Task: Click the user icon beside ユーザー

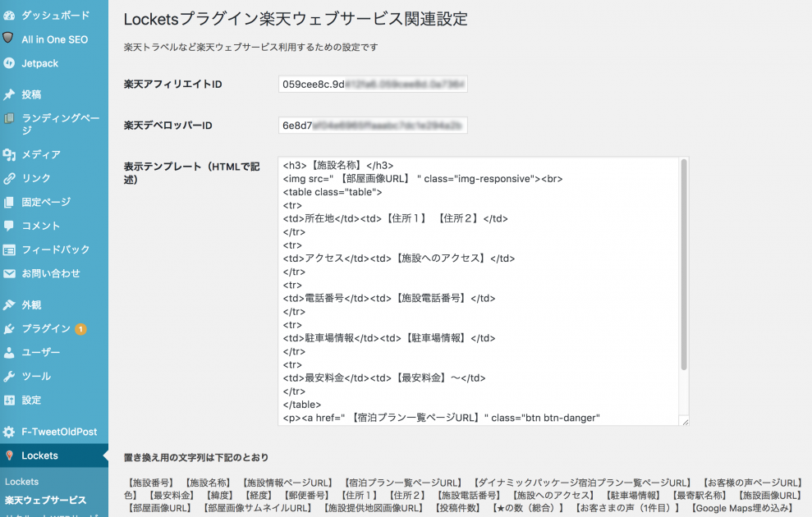Action: tap(9, 352)
